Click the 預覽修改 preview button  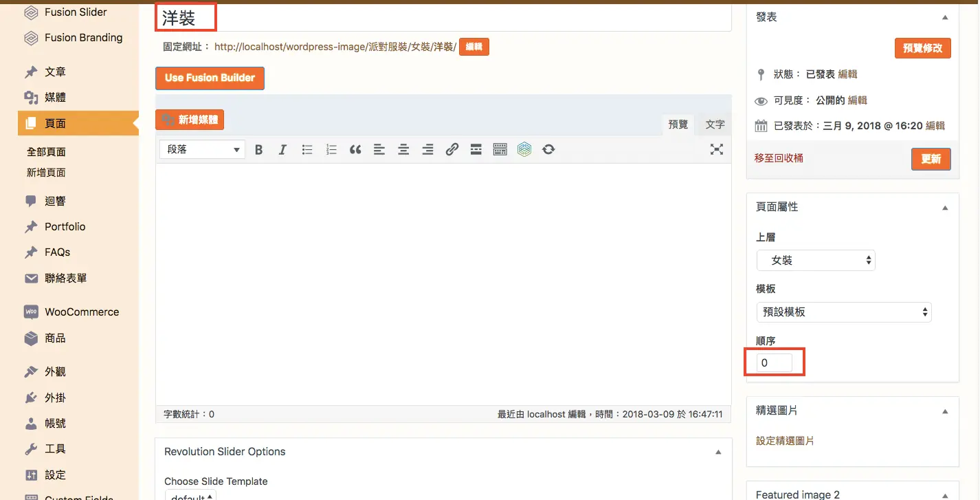(x=923, y=48)
